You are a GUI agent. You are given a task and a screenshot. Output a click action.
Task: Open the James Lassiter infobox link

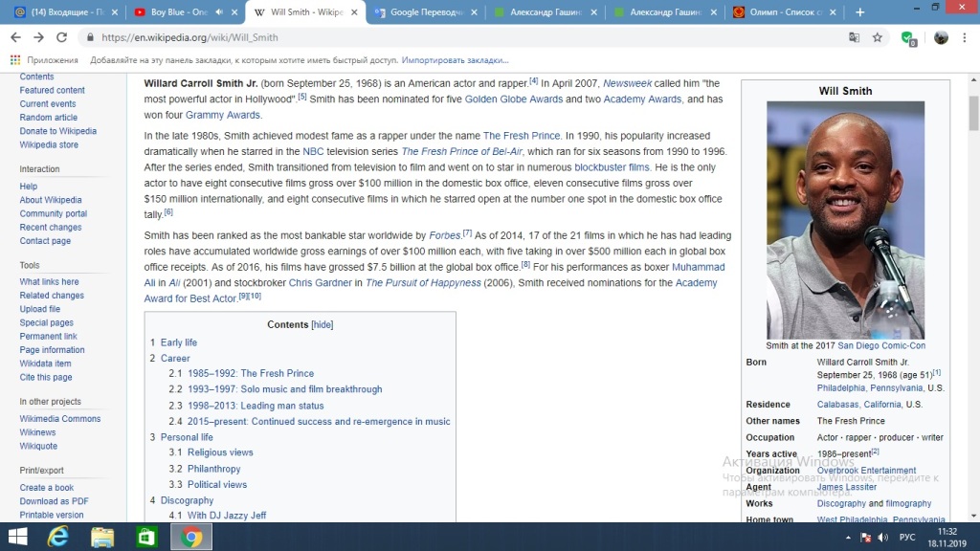coord(847,487)
